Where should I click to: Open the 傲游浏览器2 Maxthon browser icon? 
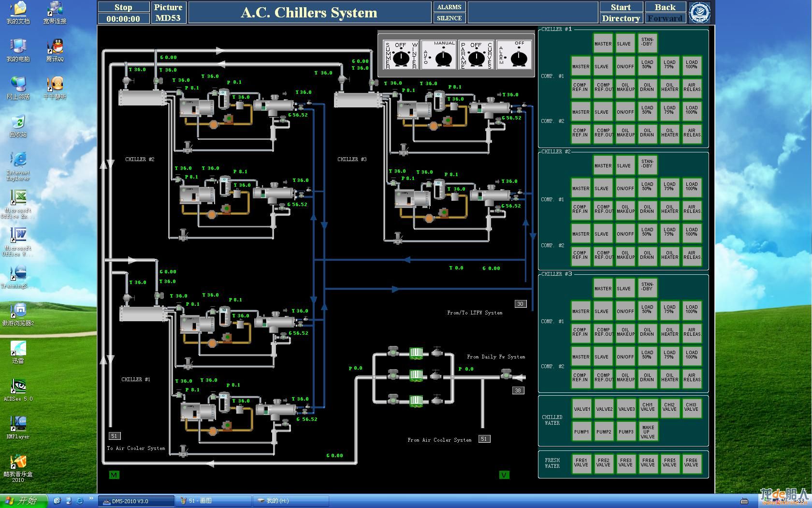click(18, 314)
